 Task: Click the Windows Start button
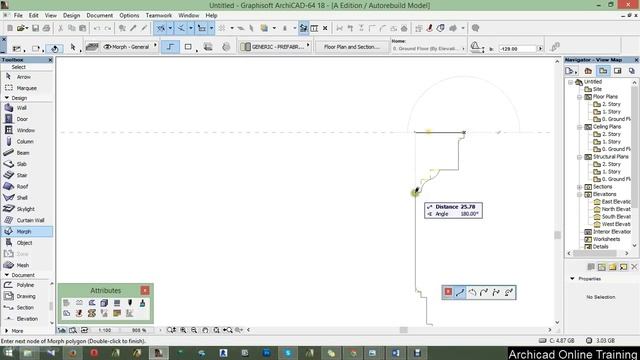[x=8, y=353]
